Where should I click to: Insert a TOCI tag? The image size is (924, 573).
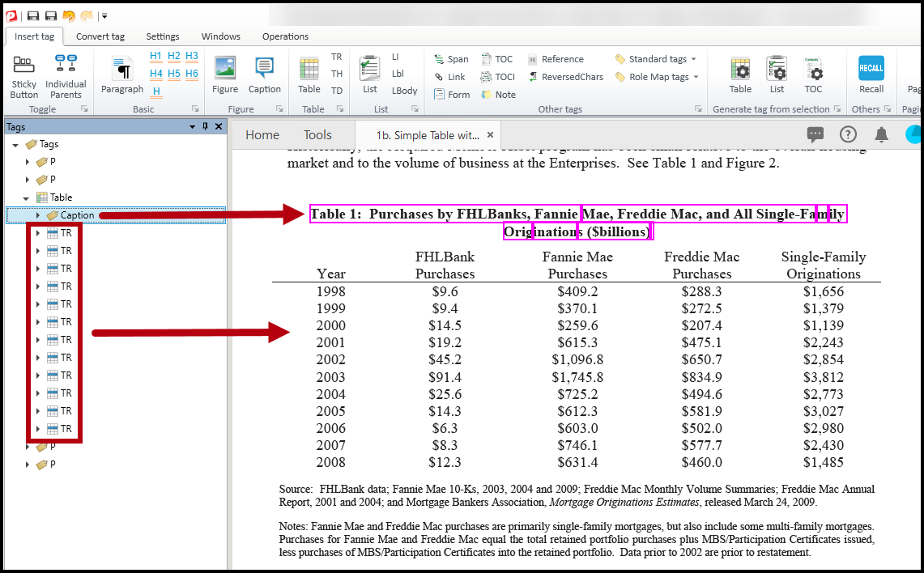click(498, 77)
